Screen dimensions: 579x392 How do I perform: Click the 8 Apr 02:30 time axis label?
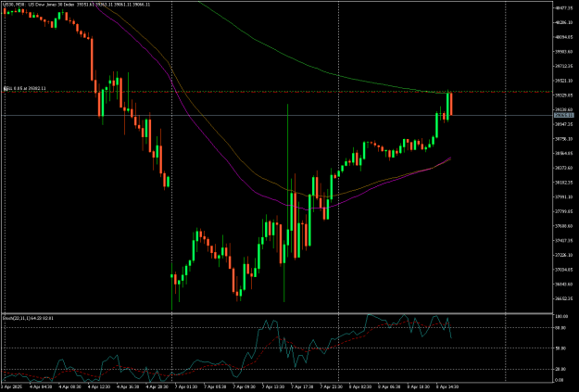click(x=359, y=386)
